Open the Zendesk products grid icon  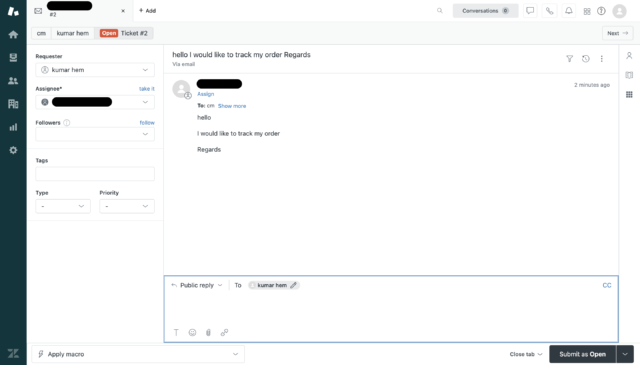pyautogui.click(x=587, y=11)
